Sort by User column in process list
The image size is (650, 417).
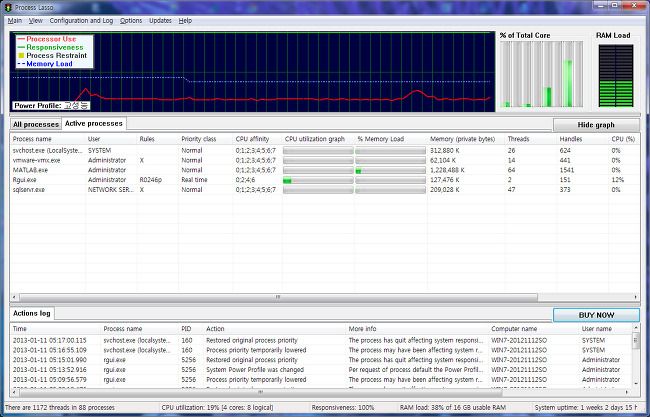click(x=111, y=139)
